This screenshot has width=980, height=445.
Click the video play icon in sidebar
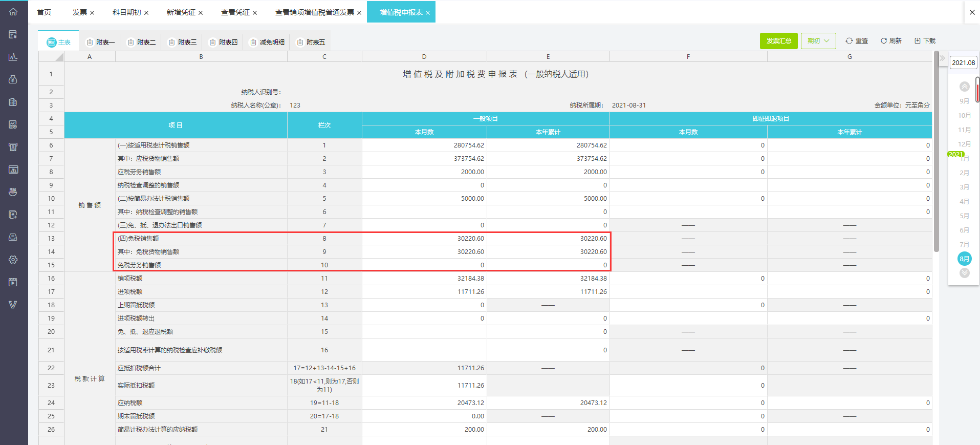tap(13, 282)
